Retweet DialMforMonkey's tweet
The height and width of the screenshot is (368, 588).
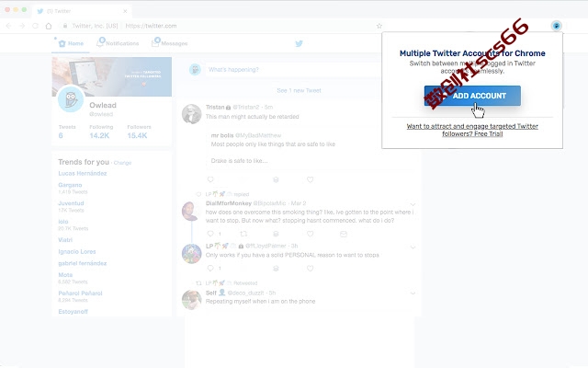[x=243, y=234]
